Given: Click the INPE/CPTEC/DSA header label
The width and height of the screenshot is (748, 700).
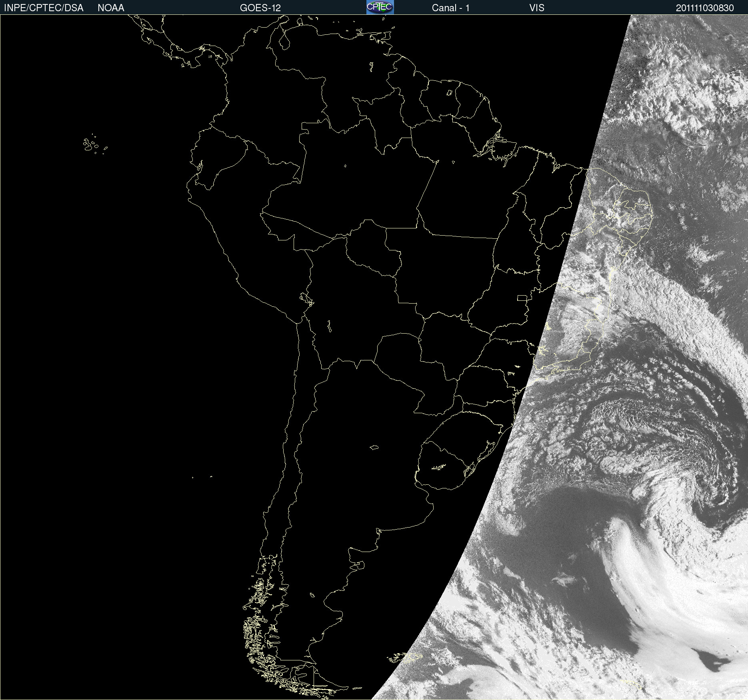Looking at the screenshot, I should pyautogui.click(x=44, y=8).
